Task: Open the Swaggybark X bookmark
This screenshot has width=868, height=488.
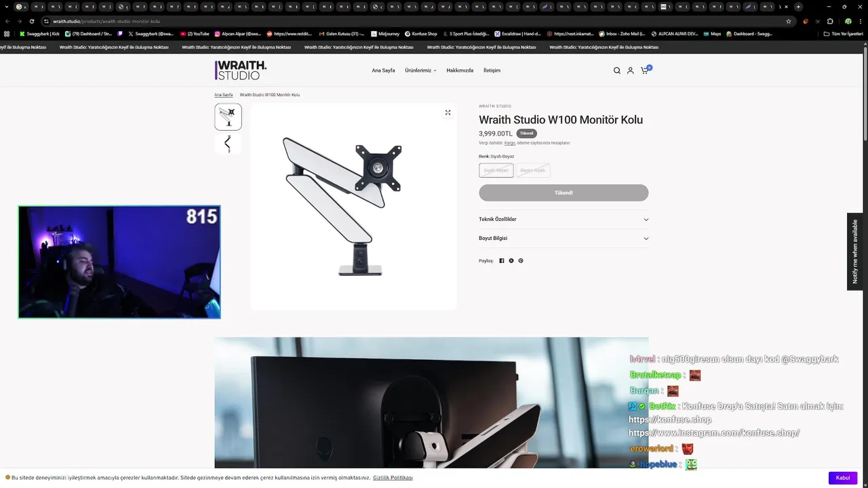Action: [x=151, y=33]
